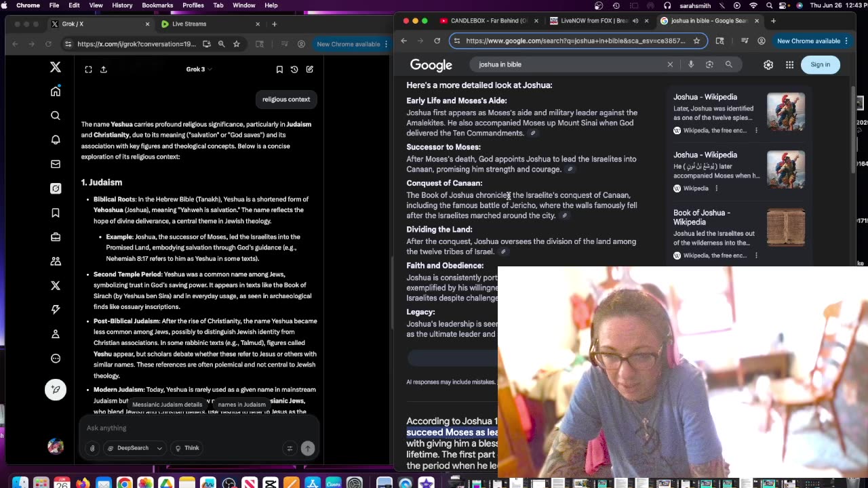Open Premium X icon in sidebar

tap(56, 285)
